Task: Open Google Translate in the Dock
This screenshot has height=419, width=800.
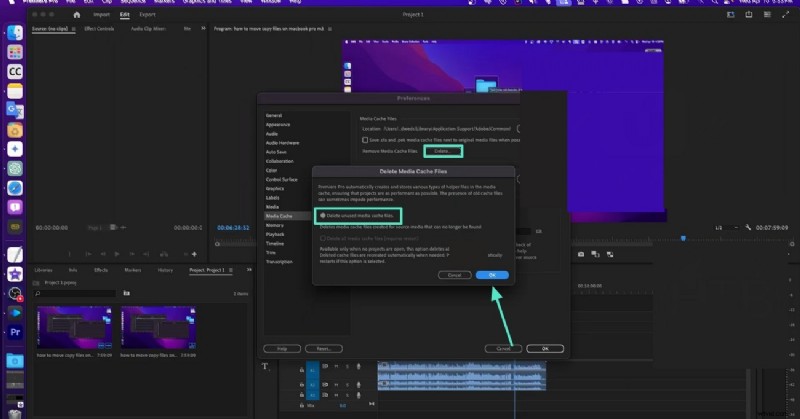Action: [x=15, y=110]
